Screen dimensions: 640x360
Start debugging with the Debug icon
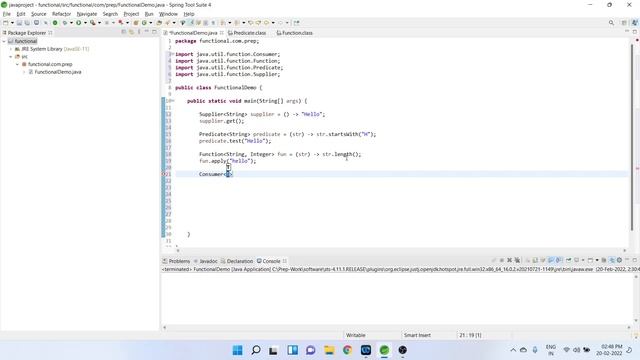(x=64, y=22)
